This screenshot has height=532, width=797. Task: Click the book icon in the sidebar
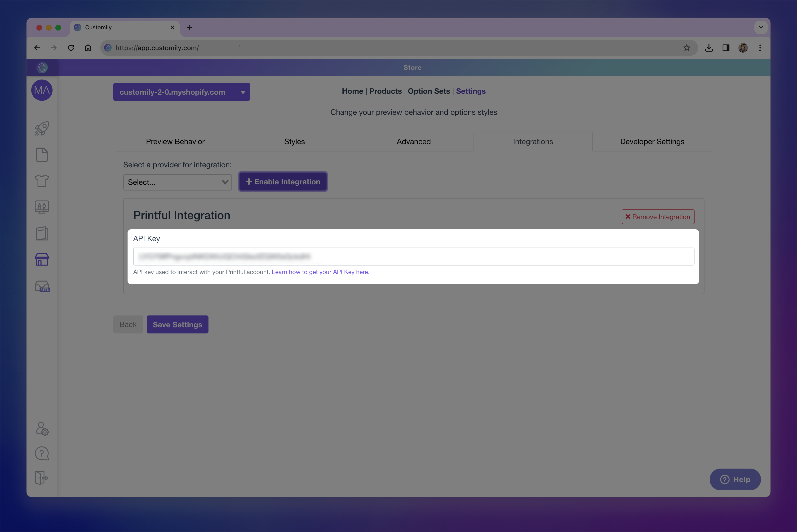42,233
